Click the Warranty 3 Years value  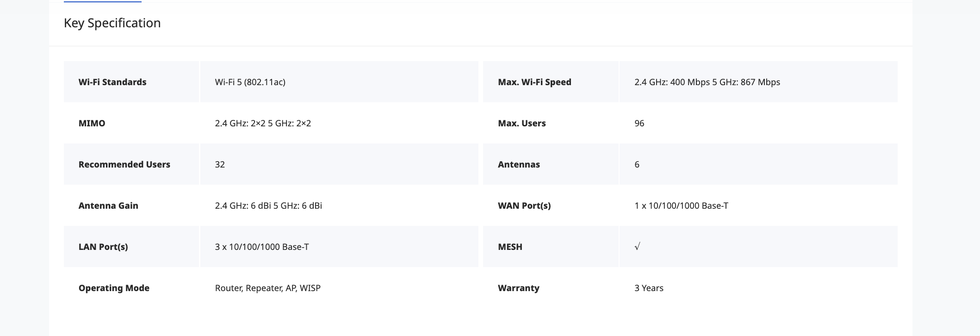click(649, 288)
